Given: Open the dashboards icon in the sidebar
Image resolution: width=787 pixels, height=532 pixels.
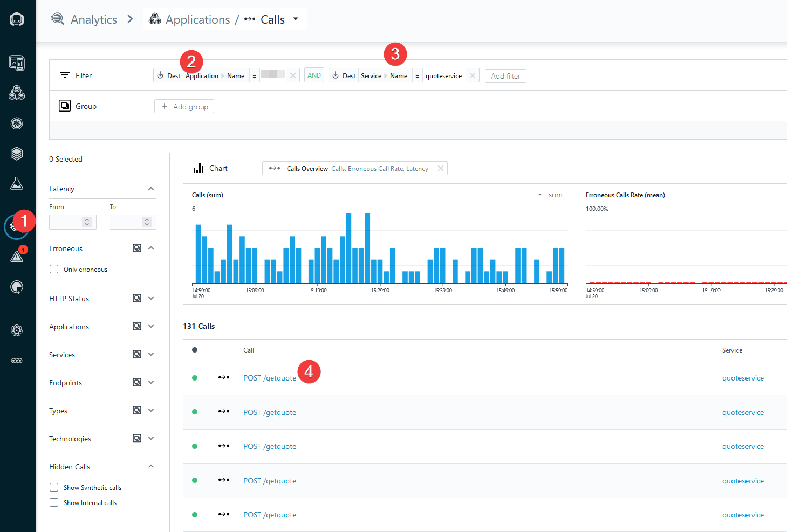Looking at the screenshot, I should coord(17,63).
